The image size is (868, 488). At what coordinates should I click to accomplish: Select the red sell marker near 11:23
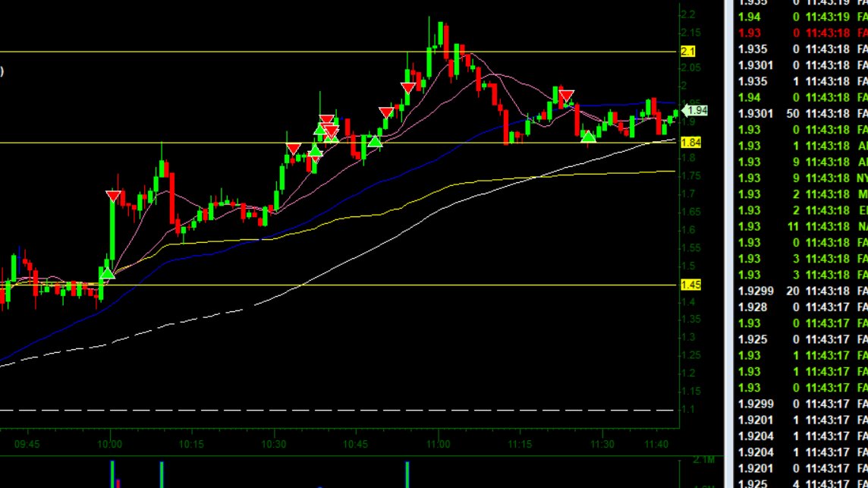[x=566, y=97]
